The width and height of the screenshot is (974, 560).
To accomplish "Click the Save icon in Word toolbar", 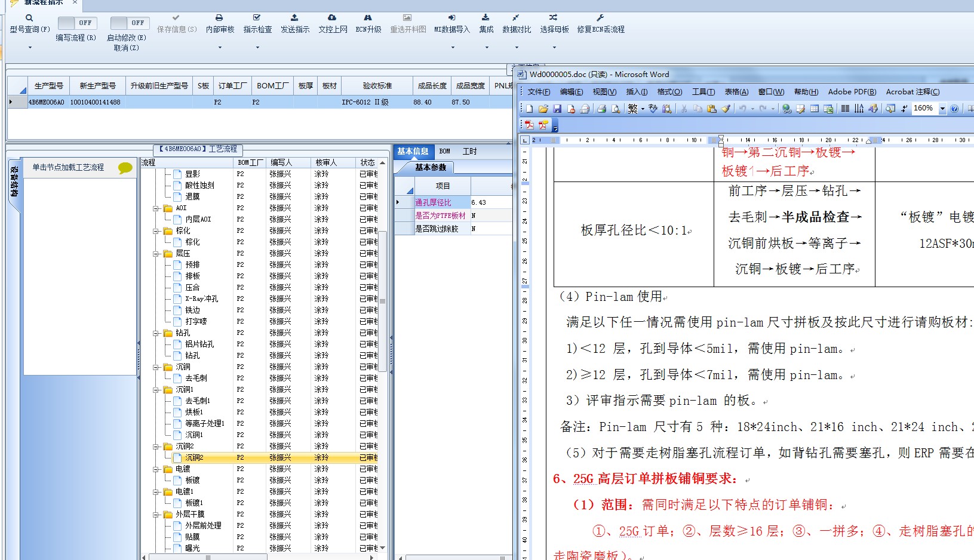I will 557,109.
